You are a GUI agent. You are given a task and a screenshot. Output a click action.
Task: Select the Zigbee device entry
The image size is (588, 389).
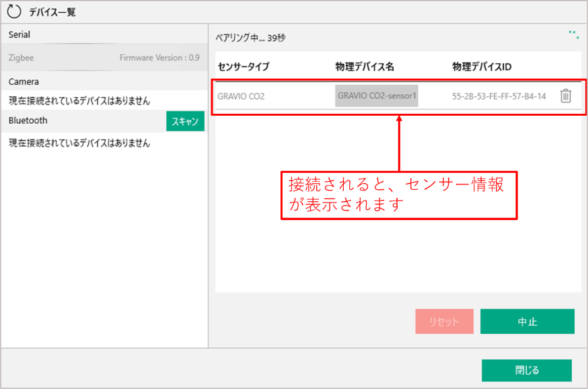click(105, 57)
